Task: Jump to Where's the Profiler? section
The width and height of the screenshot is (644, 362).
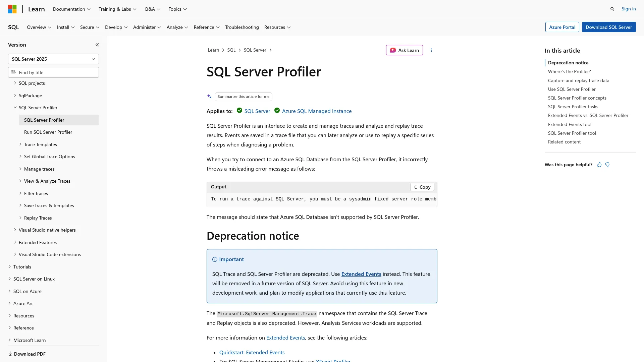Action: tap(569, 71)
